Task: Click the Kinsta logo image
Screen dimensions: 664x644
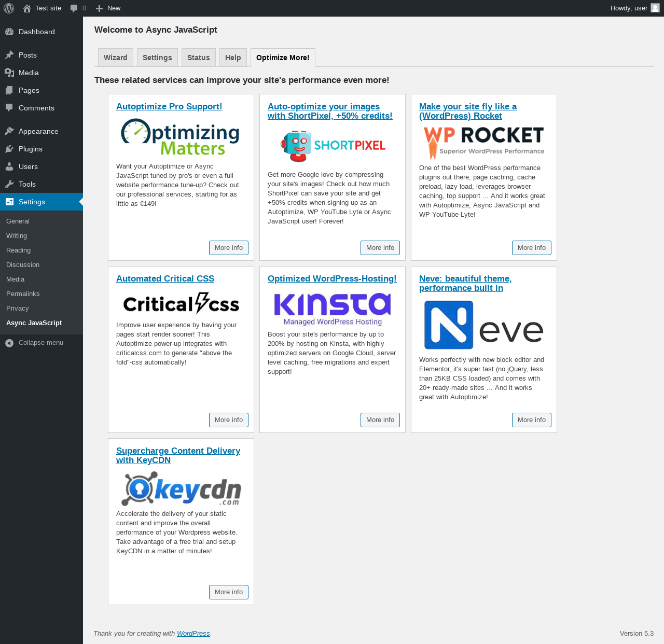Action: click(x=333, y=309)
